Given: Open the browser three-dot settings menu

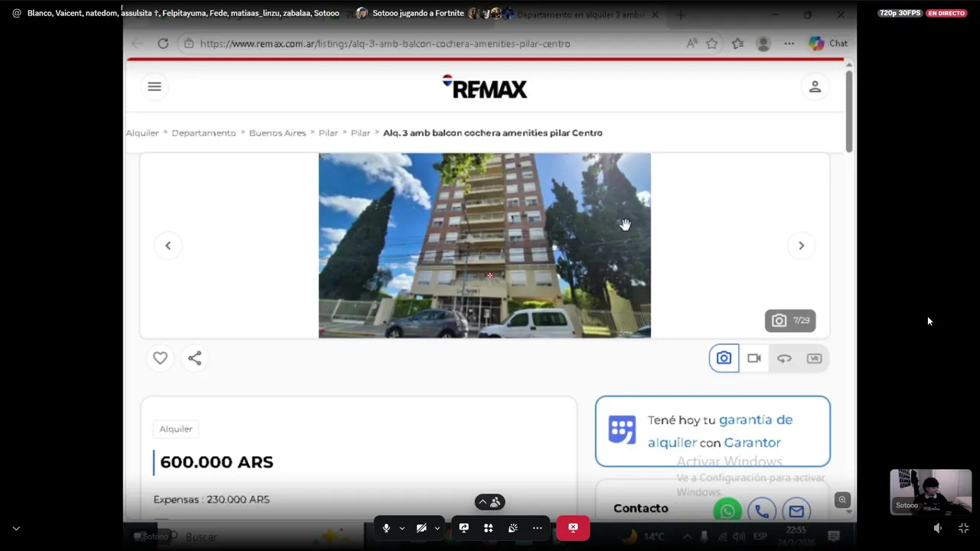Looking at the screenshot, I should [789, 44].
